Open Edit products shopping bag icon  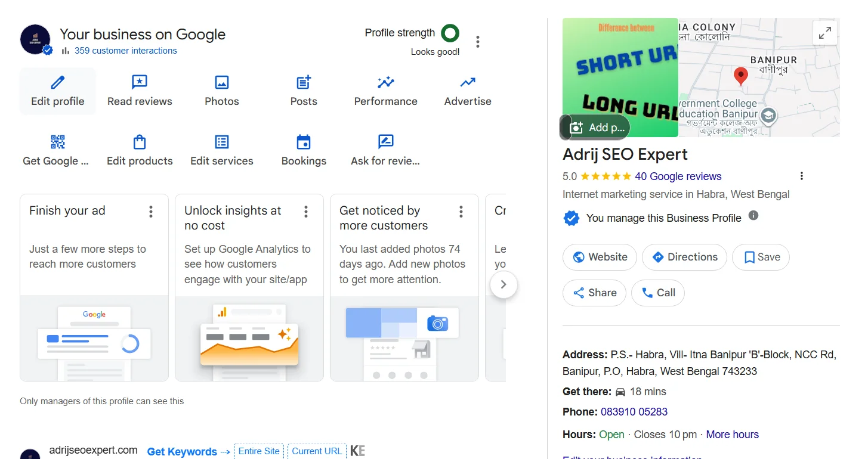click(x=140, y=142)
